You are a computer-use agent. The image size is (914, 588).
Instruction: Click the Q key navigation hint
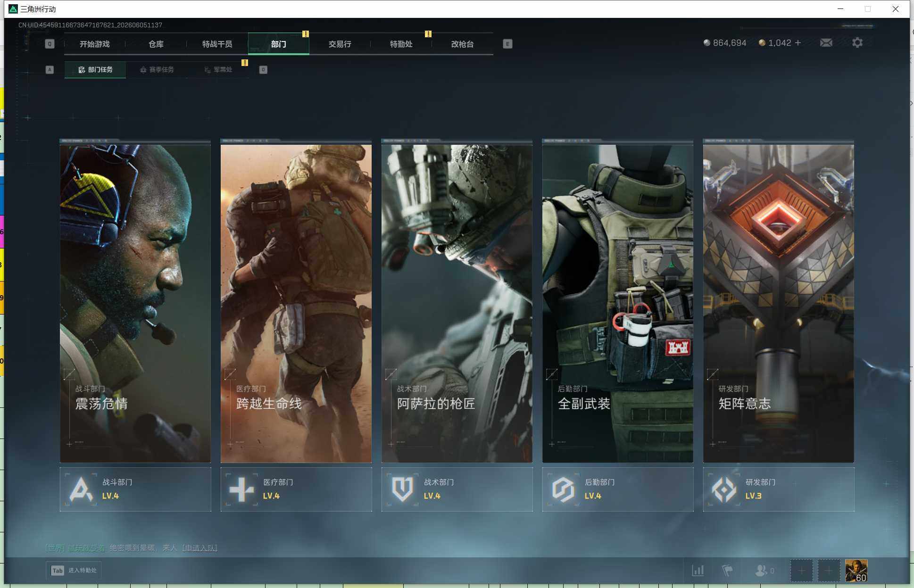[50, 44]
